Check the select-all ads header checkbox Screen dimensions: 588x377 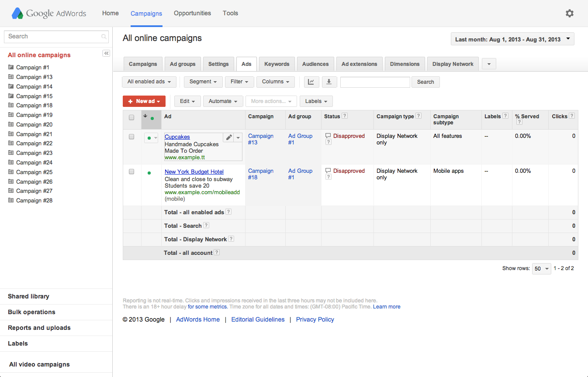tap(131, 117)
